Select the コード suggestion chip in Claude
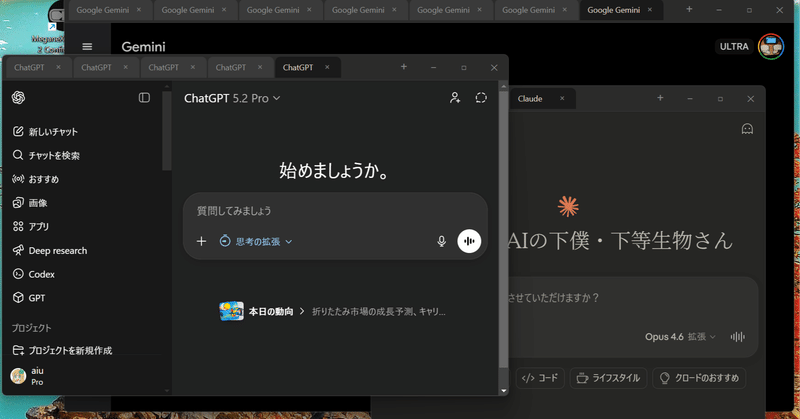 click(540, 378)
